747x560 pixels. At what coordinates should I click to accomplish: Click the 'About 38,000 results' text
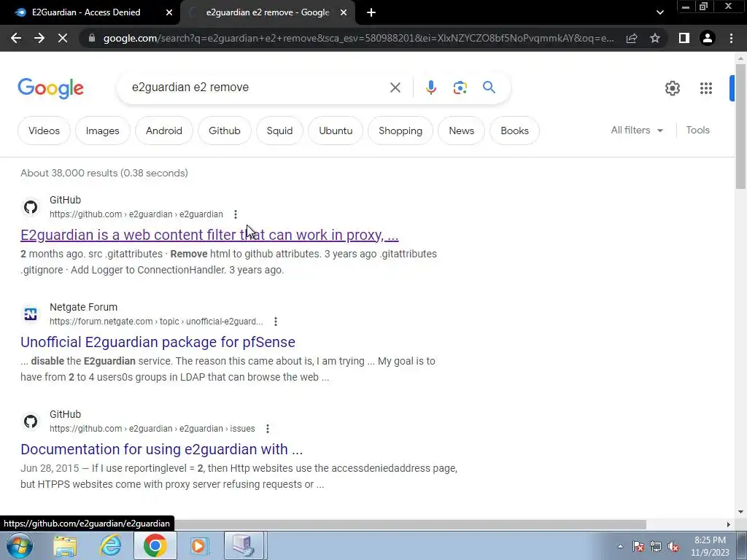tap(104, 173)
